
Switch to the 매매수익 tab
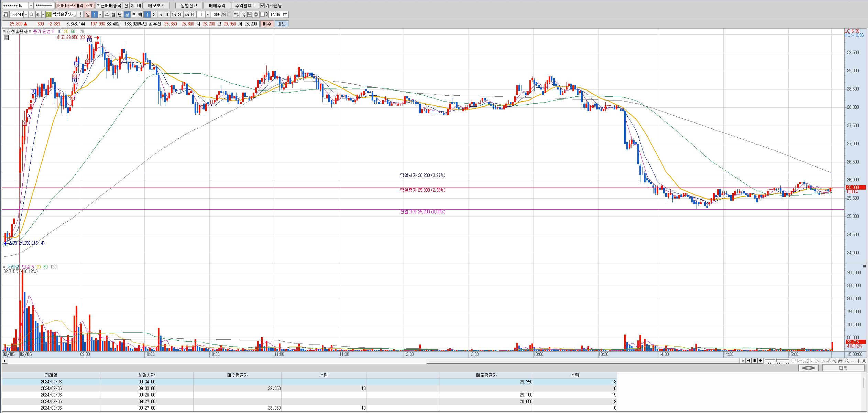click(217, 6)
